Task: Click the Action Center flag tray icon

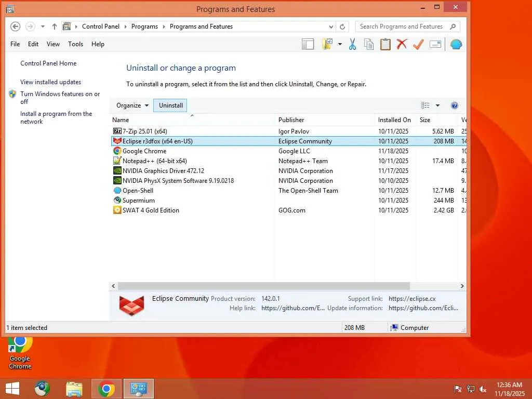Action: point(458,389)
